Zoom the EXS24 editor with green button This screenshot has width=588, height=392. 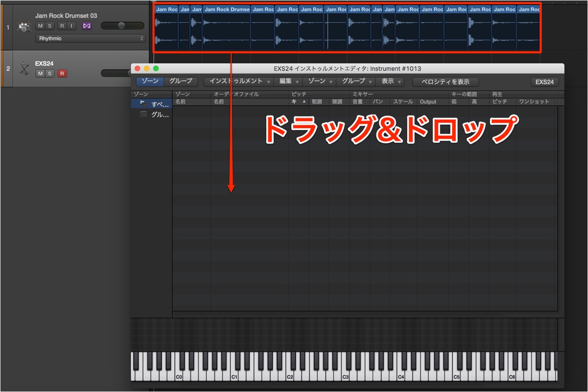coord(156,68)
